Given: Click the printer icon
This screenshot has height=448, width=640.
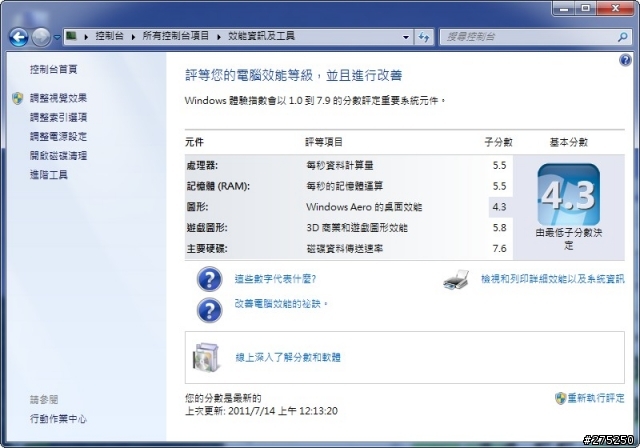Looking at the screenshot, I should pyautogui.click(x=456, y=280).
